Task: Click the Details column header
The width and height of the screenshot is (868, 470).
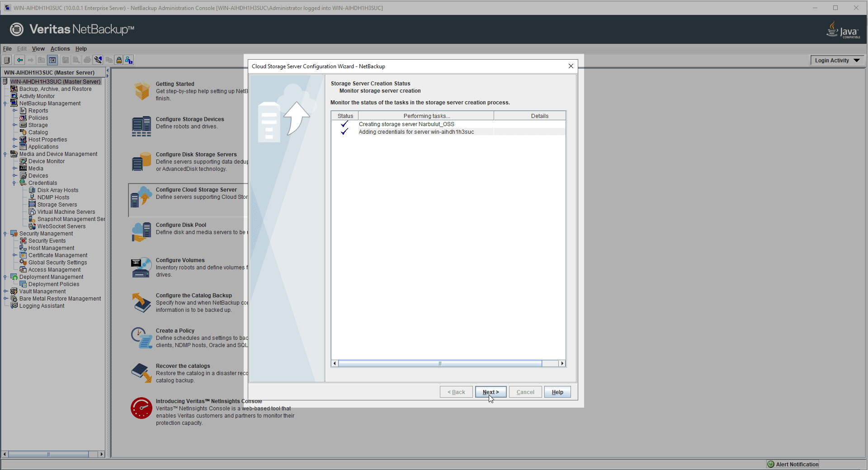Action: point(539,116)
